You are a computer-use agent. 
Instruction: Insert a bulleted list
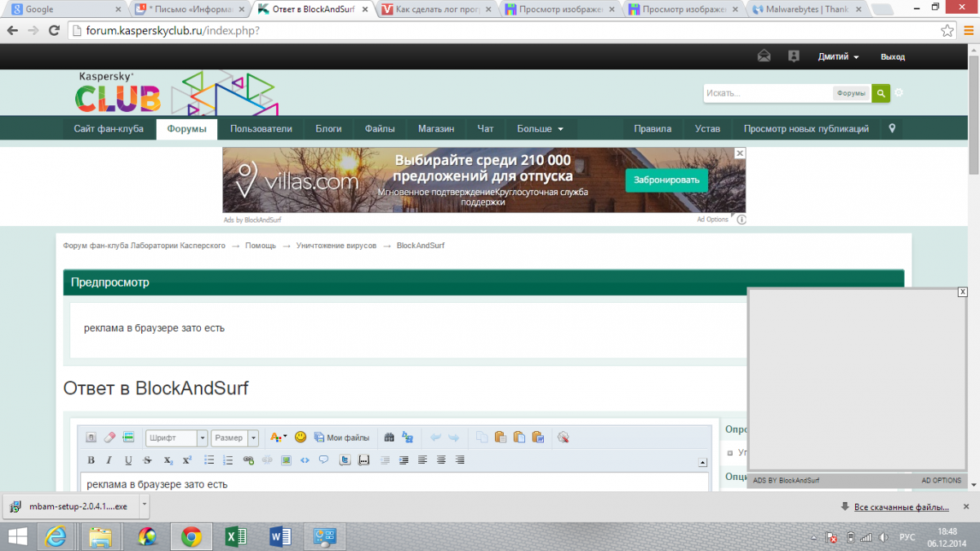click(209, 460)
